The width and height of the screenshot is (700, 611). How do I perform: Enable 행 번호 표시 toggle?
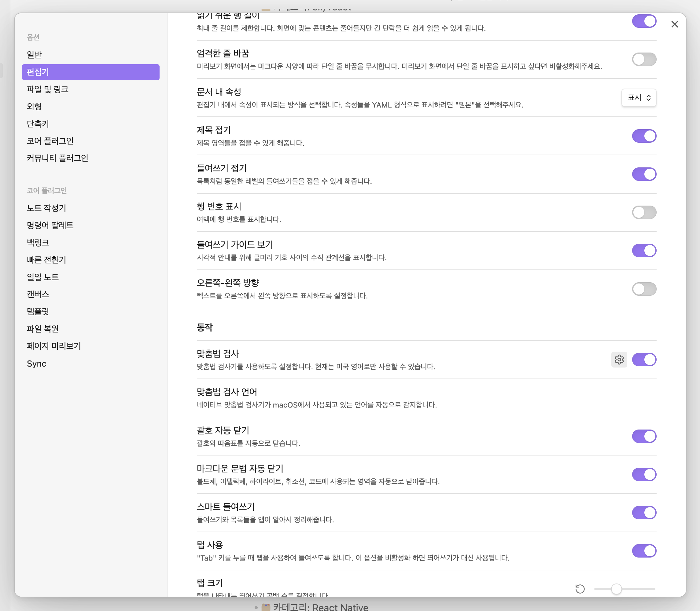click(644, 212)
